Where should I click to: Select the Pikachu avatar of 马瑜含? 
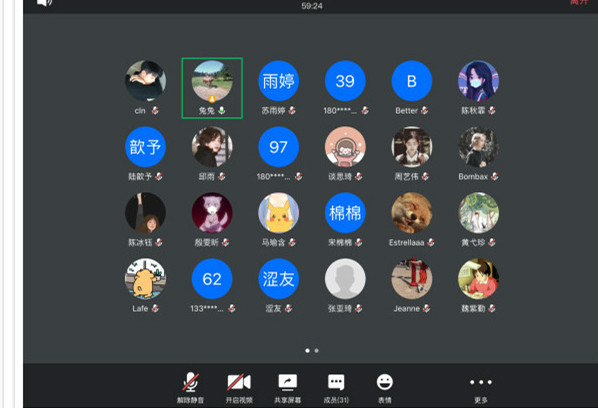point(278,213)
